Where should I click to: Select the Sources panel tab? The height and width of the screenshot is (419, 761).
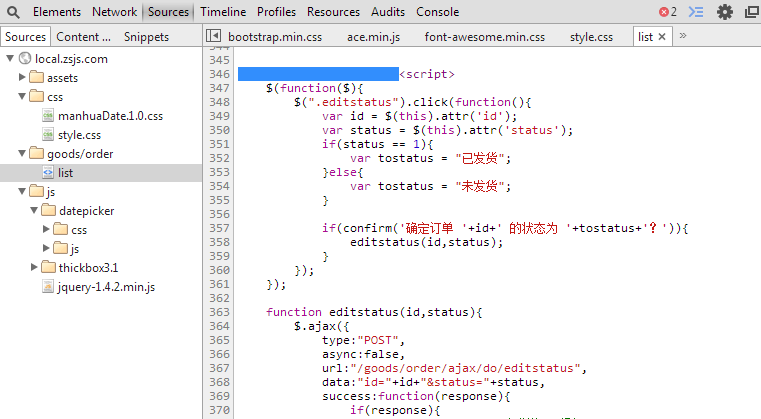[168, 12]
